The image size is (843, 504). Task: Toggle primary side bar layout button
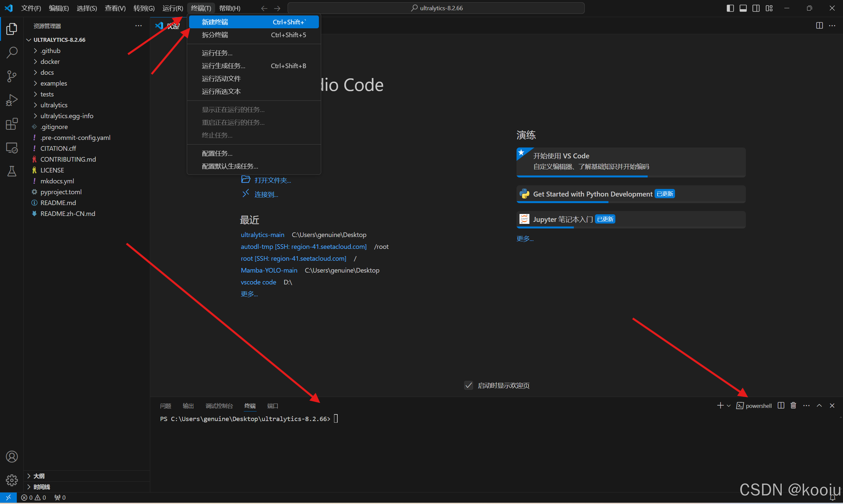pyautogui.click(x=730, y=8)
